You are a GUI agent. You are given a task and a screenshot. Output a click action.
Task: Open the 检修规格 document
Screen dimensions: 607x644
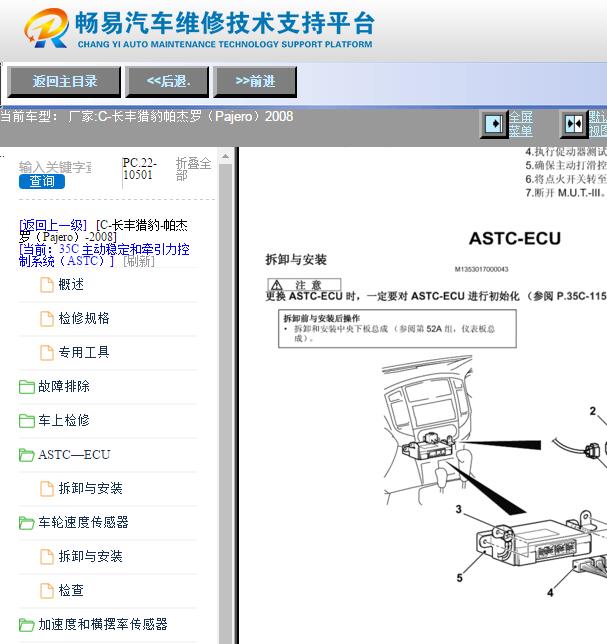[x=84, y=318]
